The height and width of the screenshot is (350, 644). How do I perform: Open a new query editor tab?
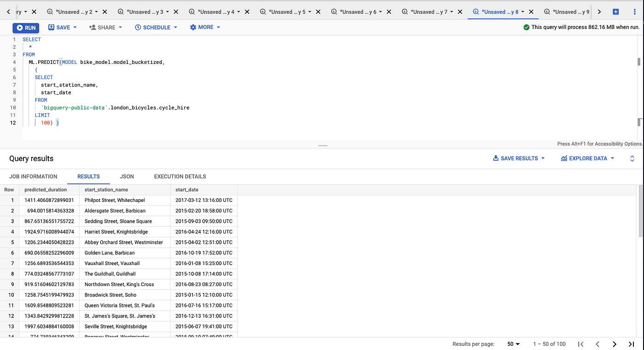(615, 11)
